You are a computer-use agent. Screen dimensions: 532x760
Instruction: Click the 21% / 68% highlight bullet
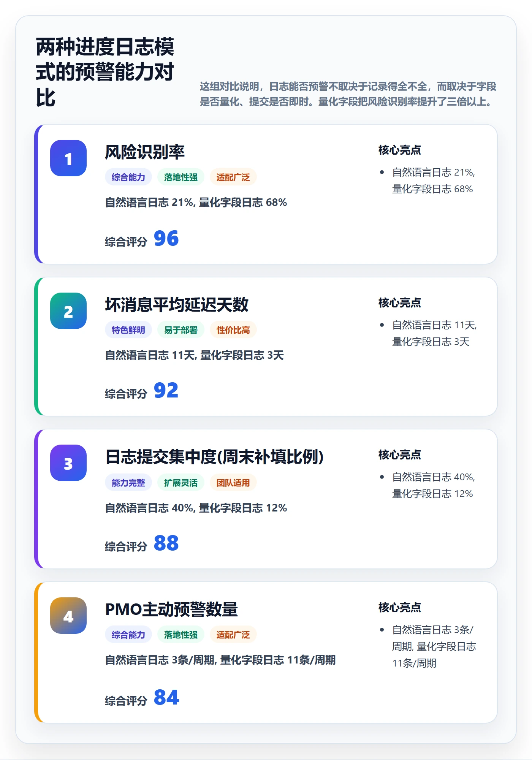coord(434,181)
